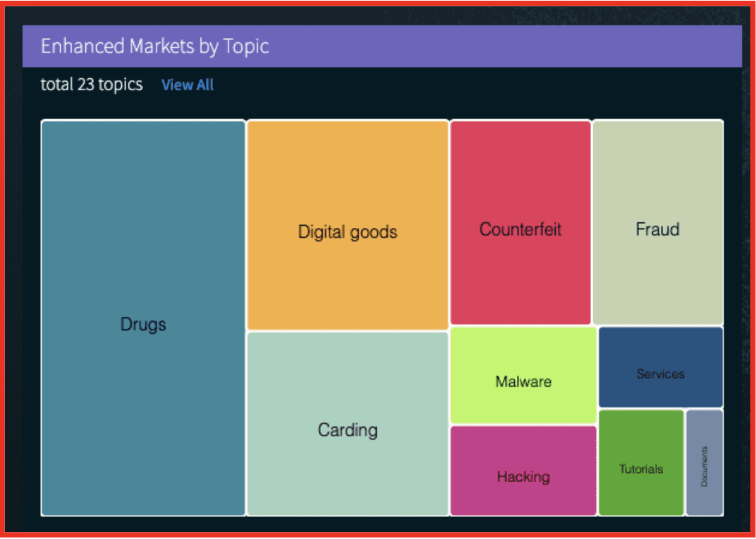Click the narrow Documents tile
Screen dimensions: 756x539
704,463
